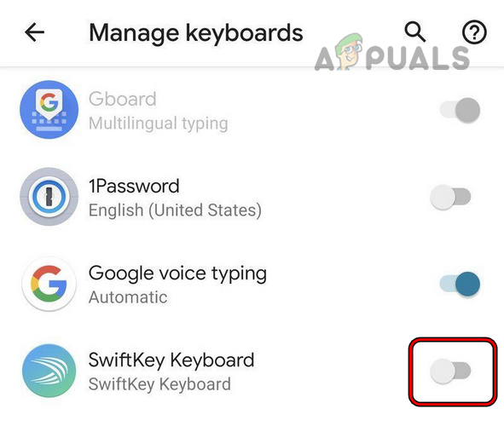This screenshot has height=426, width=504.
Task: Tap the Automatic subtitle text
Action: point(128,297)
